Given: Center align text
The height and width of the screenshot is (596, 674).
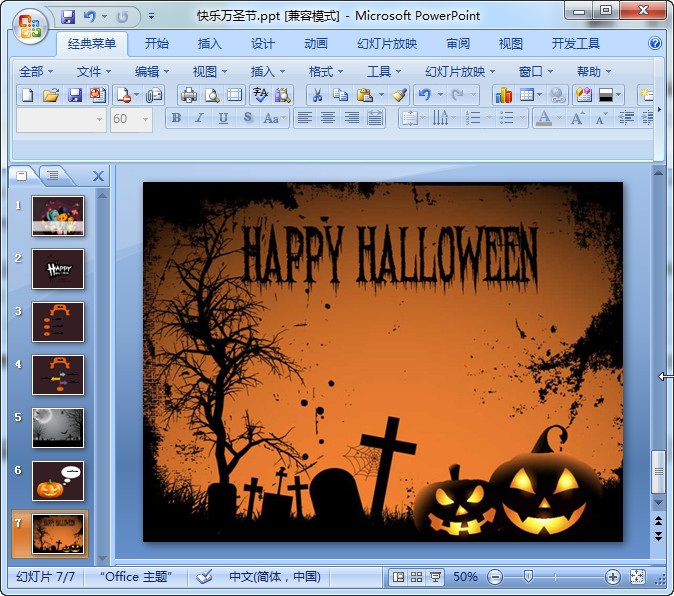Looking at the screenshot, I should tap(328, 118).
